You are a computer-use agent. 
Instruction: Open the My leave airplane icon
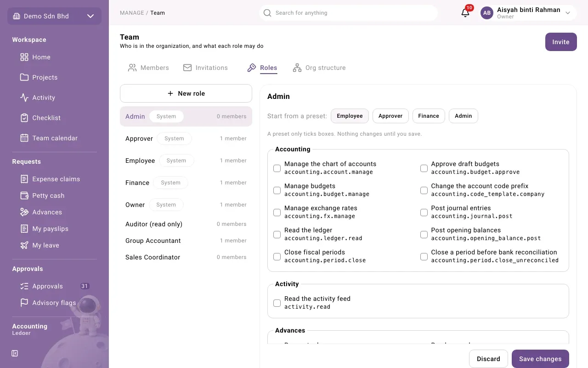pyautogui.click(x=24, y=245)
